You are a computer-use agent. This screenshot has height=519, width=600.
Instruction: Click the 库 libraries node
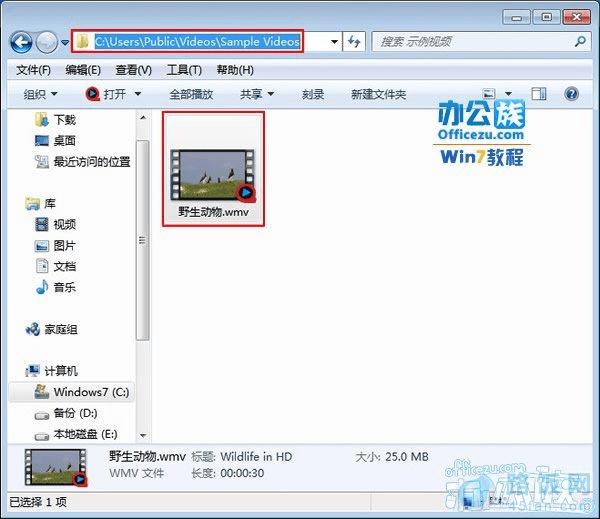tap(50, 204)
